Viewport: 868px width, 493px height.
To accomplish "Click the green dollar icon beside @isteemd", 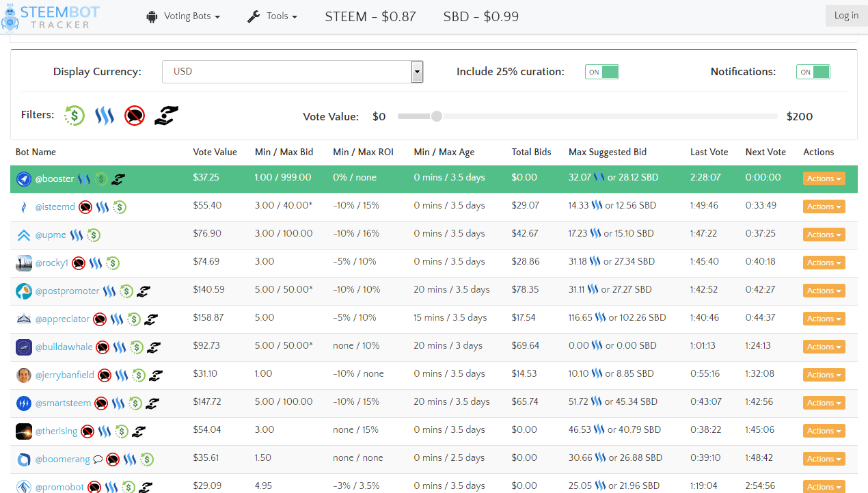I will [x=120, y=206].
